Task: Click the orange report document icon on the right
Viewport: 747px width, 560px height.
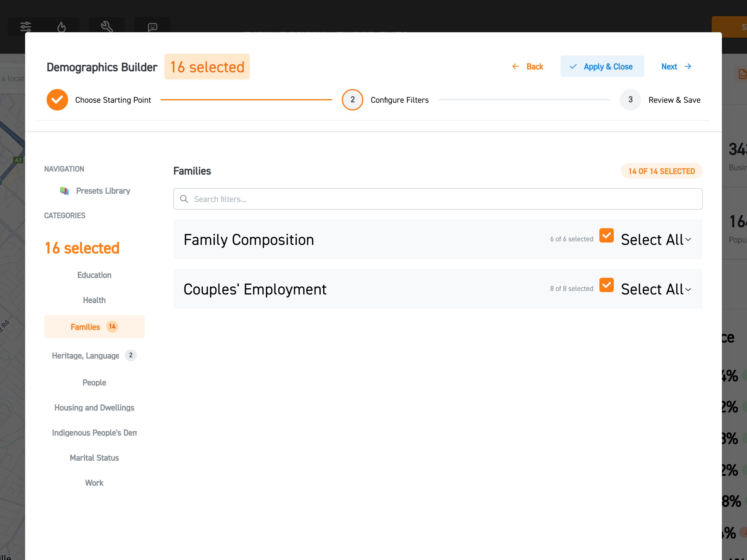Action: 742,75
